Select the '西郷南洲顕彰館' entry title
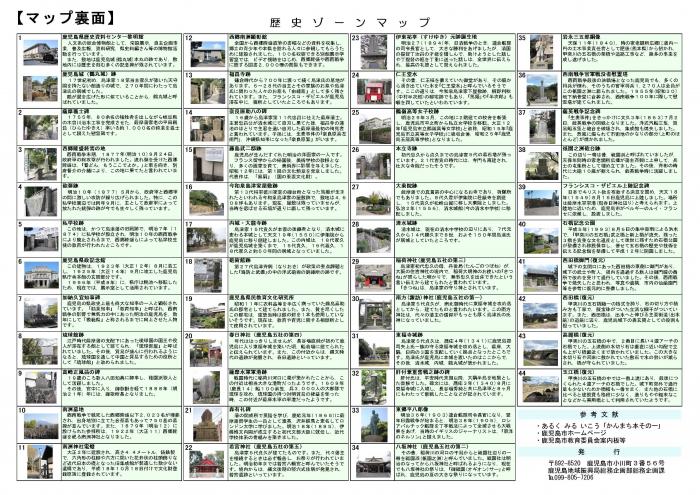 (x=248, y=37)
